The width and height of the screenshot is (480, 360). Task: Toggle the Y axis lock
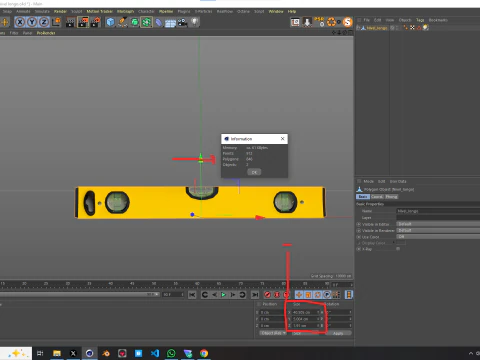tap(32, 22)
